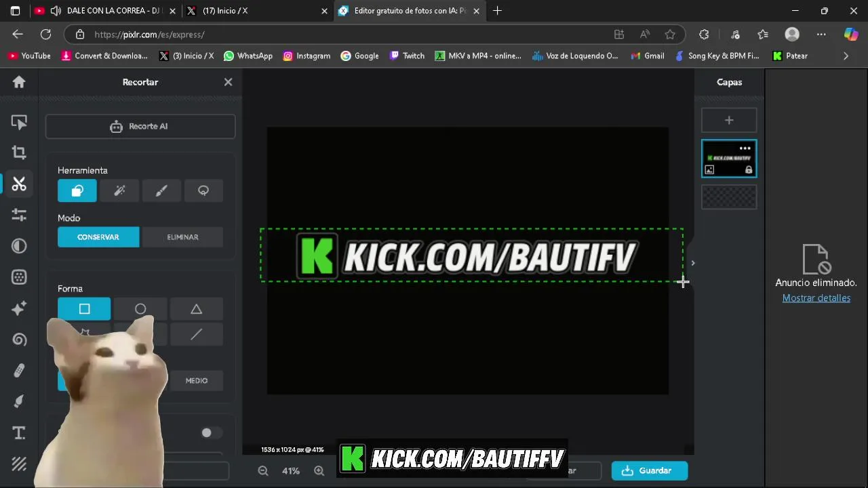Open the striped Element tool in sidebar
The height and width of the screenshot is (488, 868).
pos(19,464)
